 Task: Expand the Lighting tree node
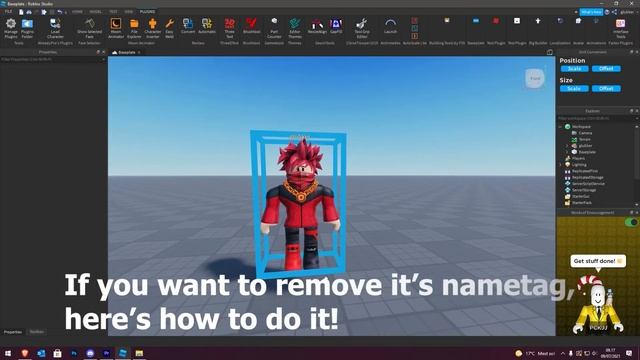(x=560, y=165)
